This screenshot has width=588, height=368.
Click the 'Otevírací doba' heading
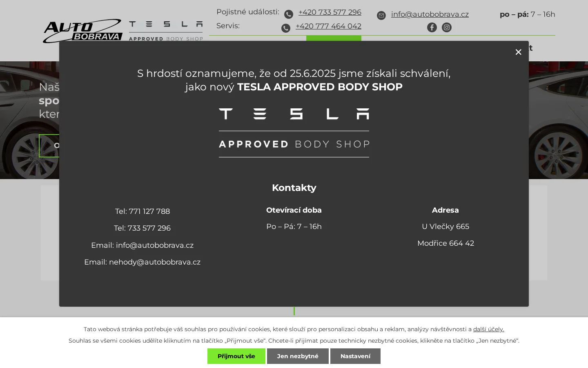tap(294, 210)
